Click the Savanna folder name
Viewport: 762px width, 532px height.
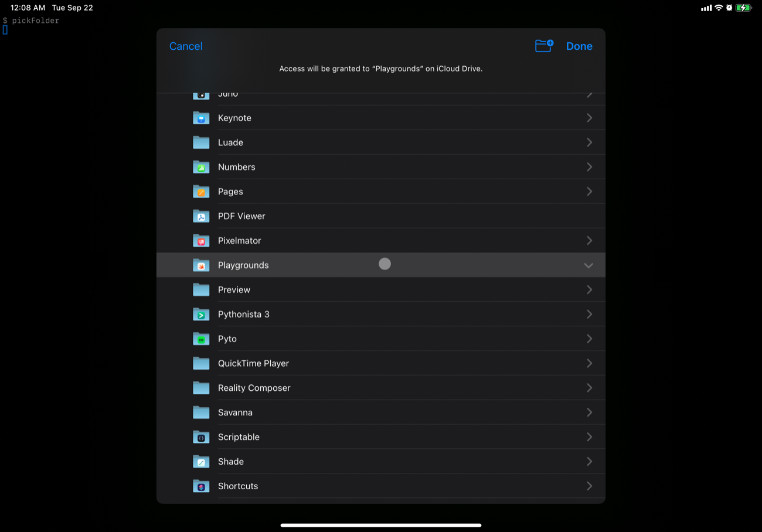click(x=235, y=413)
